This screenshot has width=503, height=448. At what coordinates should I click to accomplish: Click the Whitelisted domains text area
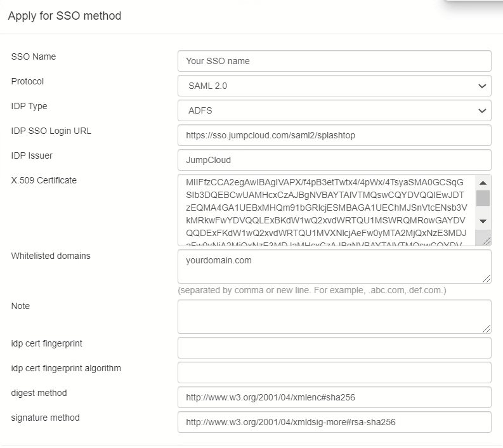click(334, 267)
